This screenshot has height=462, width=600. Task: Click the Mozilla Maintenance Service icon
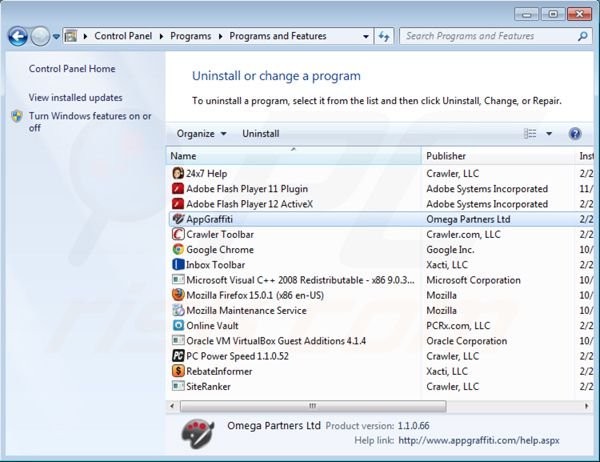[x=178, y=310]
